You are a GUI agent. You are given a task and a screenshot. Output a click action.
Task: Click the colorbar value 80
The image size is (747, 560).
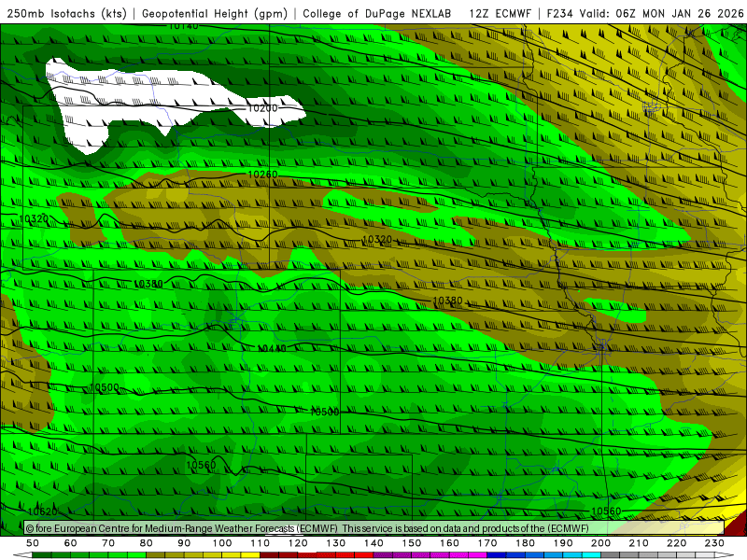(x=147, y=543)
